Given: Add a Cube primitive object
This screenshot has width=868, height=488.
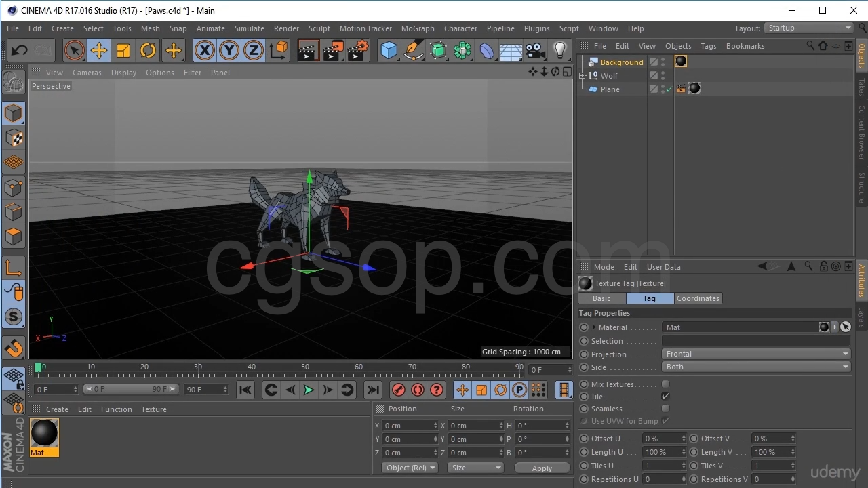Looking at the screenshot, I should [x=389, y=51].
